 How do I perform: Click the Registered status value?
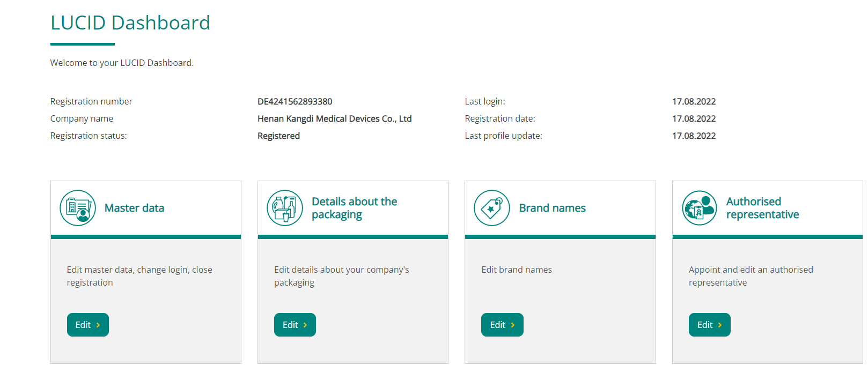(278, 136)
